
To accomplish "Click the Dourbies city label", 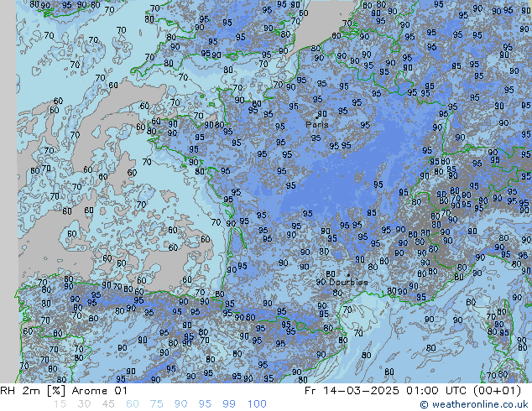I will coord(348,282).
